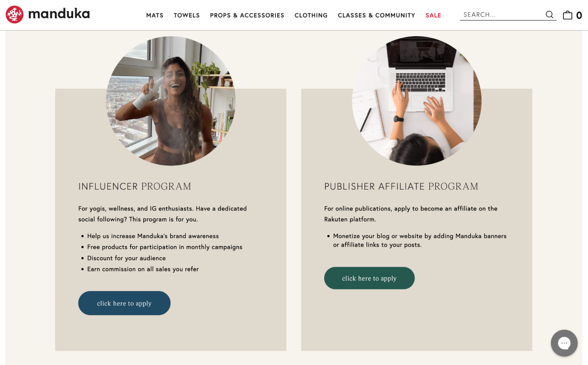Apply for the Publisher Affiliate Program
Screen dimensions: 588x365
coord(369,278)
